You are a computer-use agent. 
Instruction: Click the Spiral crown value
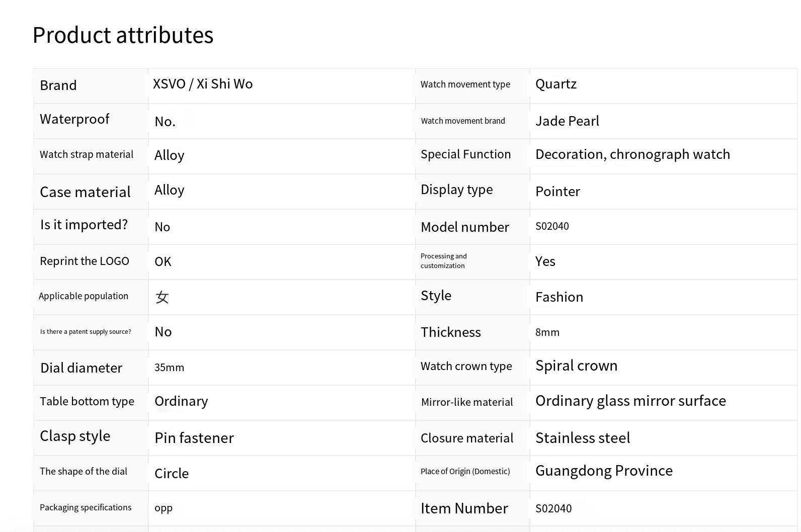[x=576, y=366]
